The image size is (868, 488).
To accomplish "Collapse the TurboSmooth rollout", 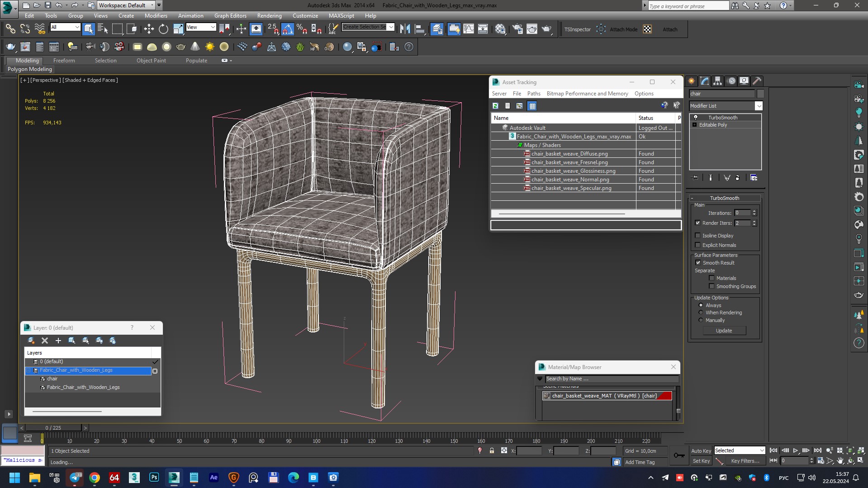I will [x=725, y=198].
